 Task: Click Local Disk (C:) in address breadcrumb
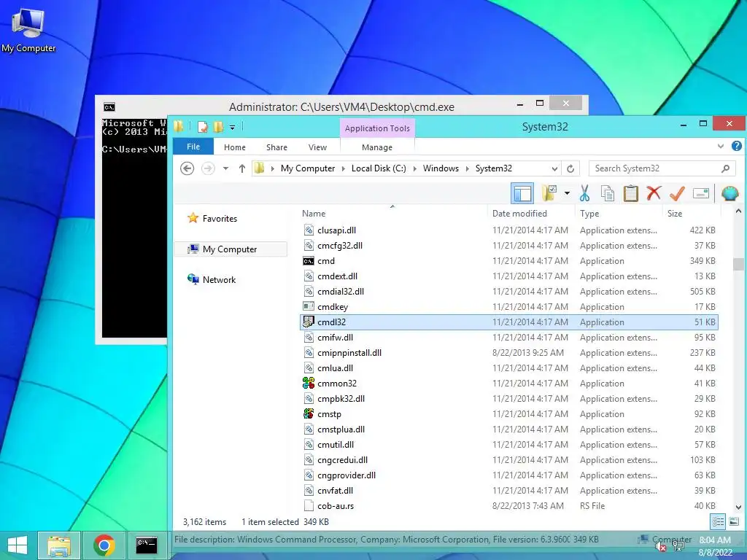(379, 168)
